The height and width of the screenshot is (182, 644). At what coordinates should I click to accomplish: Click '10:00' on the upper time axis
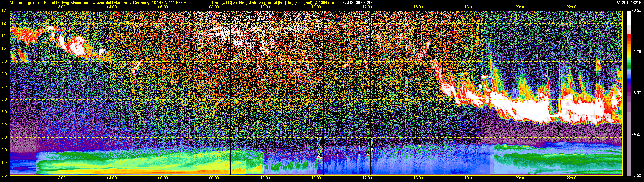click(x=265, y=7)
